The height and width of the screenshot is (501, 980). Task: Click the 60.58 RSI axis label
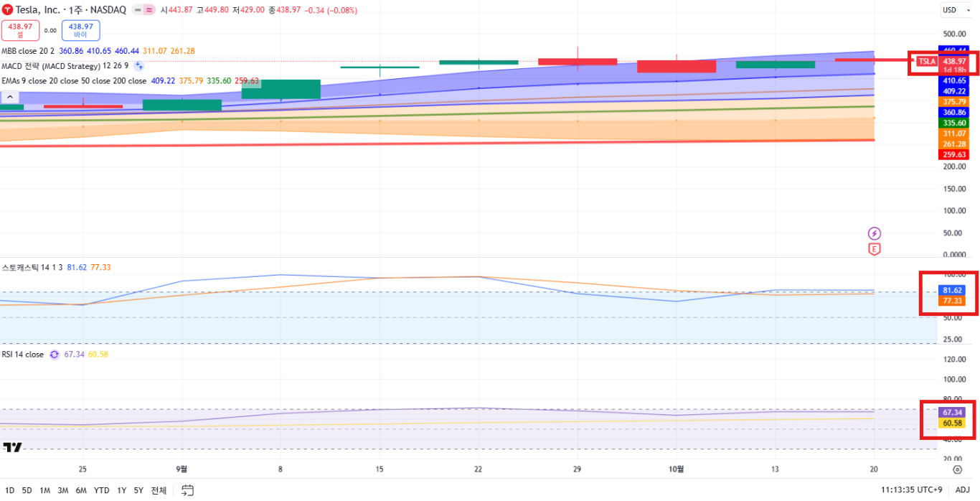pyautogui.click(x=952, y=423)
